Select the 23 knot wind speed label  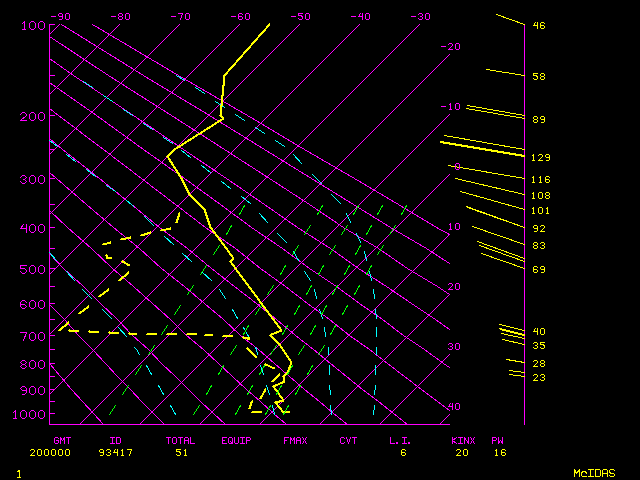click(x=539, y=378)
